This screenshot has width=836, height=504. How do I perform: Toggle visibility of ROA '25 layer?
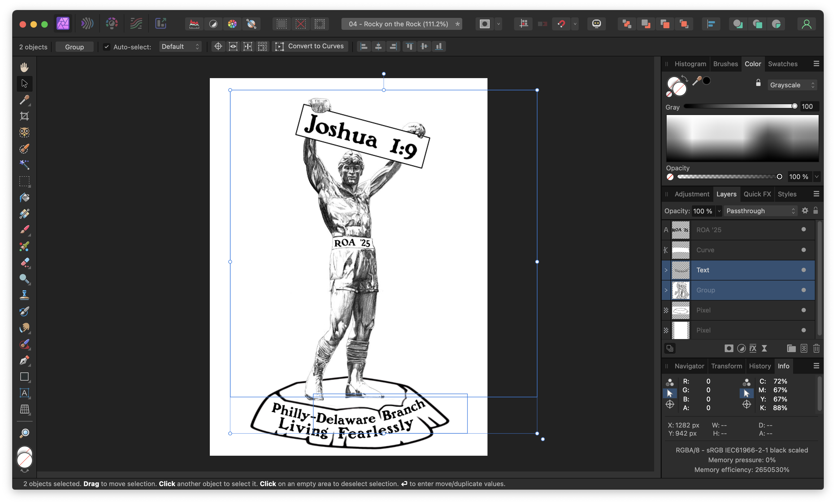[x=803, y=229]
